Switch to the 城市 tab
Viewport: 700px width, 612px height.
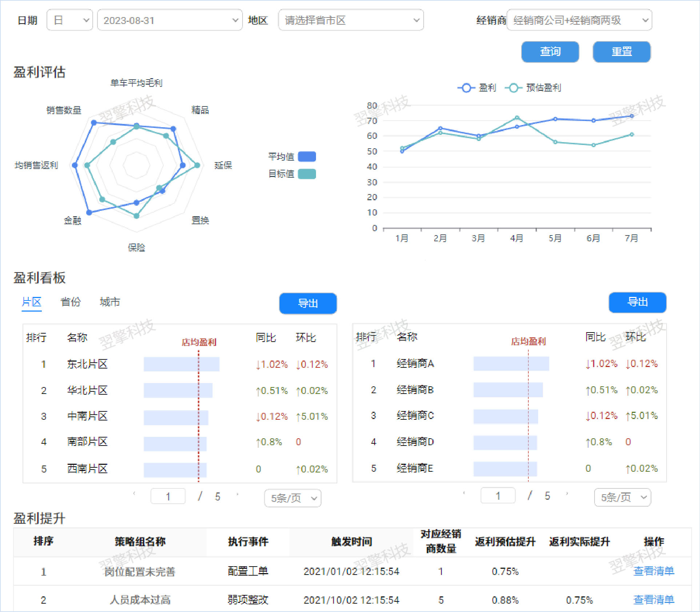tap(109, 302)
